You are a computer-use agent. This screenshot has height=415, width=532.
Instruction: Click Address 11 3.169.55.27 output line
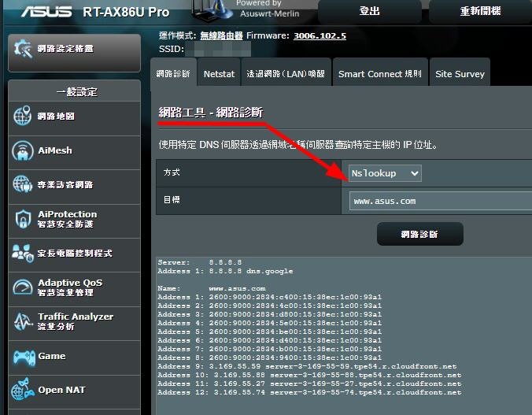(x=309, y=384)
